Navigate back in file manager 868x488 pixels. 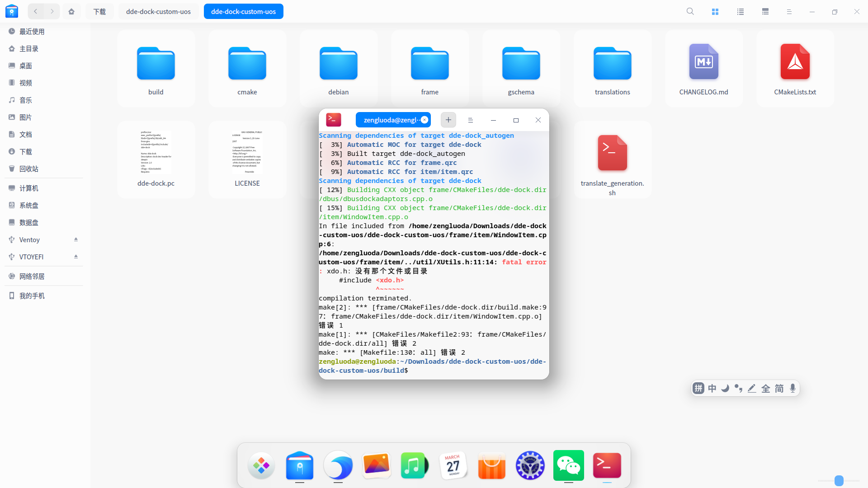click(x=36, y=11)
